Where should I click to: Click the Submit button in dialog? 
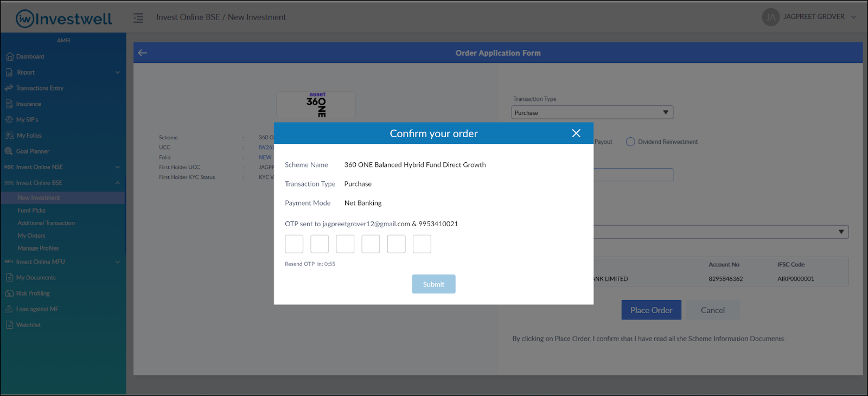[433, 284]
